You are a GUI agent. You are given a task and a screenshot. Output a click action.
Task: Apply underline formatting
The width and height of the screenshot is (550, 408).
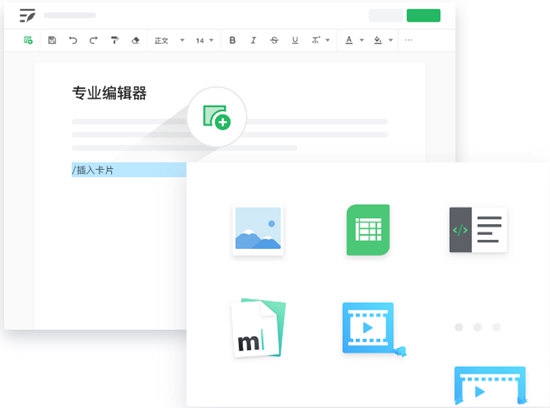(x=295, y=40)
